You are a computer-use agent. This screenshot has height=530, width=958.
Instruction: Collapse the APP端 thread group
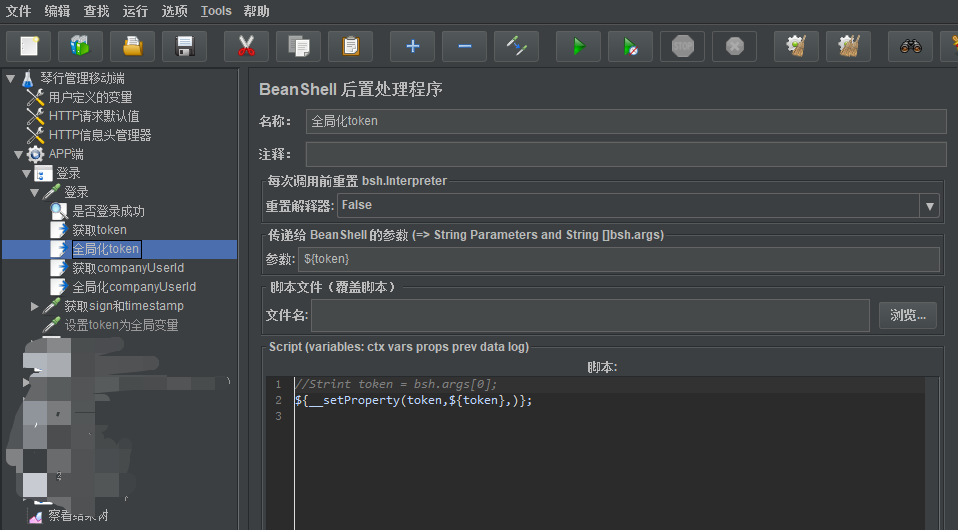tap(18, 154)
